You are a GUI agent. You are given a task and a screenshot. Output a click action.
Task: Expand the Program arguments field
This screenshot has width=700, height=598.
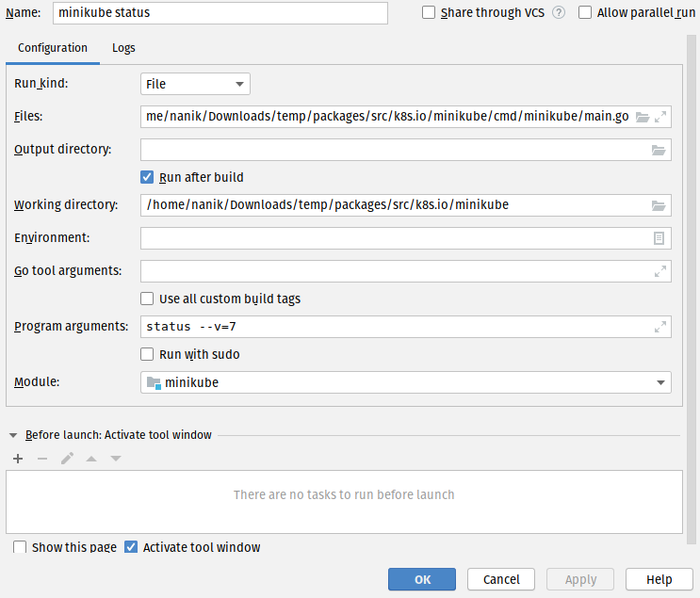pyautogui.click(x=660, y=327)
